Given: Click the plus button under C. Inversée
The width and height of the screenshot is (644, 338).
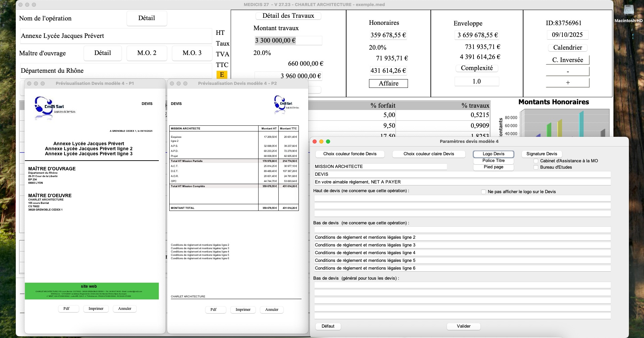Looking at the screenshot, I should click(x=567, y=82).
